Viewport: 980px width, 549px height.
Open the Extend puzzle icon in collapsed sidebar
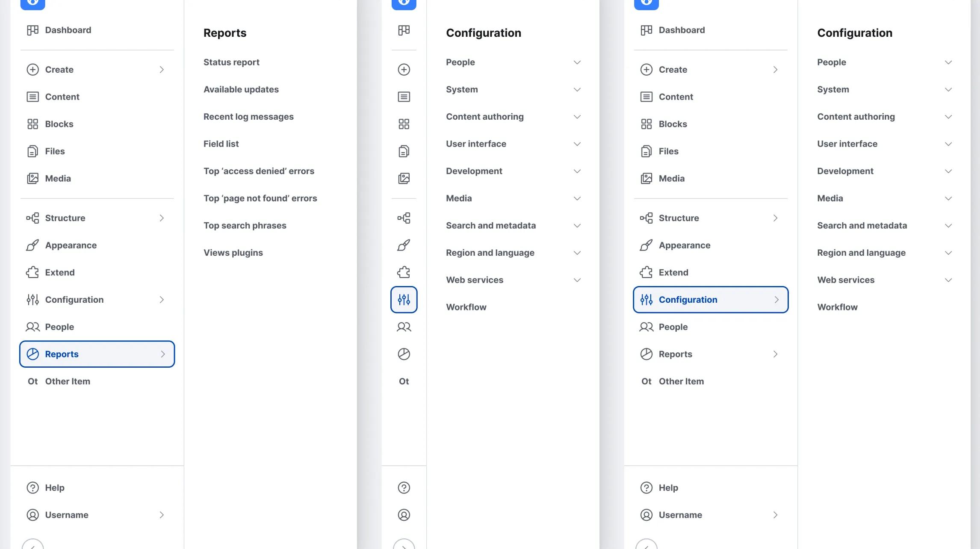pos(404,272)
